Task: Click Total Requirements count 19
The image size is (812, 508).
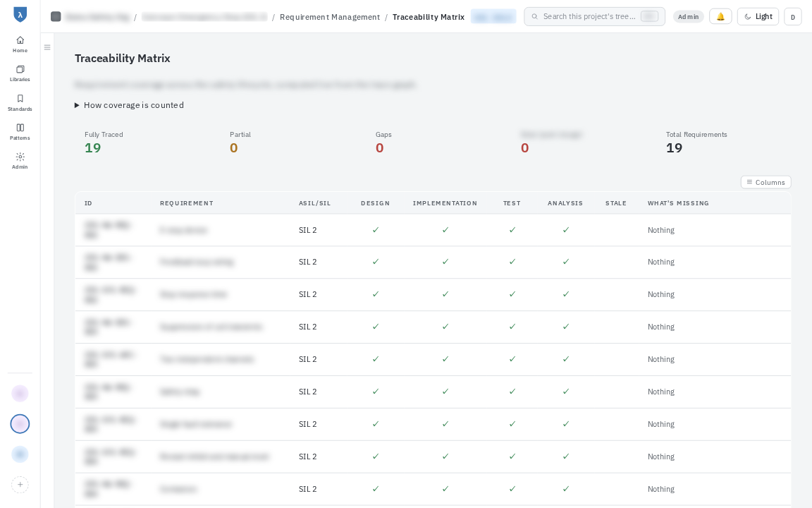Action: coord(674,148)
